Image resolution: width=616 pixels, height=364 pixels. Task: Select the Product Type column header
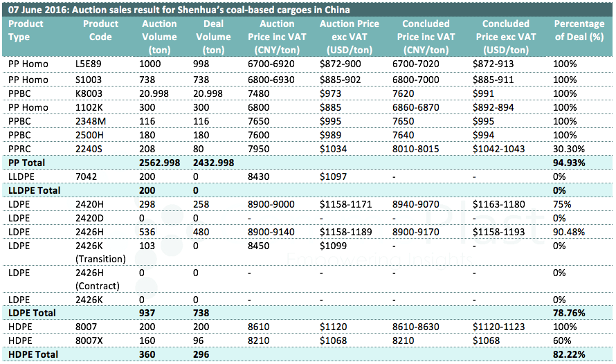pyautogui.click(x=26, y=30)
